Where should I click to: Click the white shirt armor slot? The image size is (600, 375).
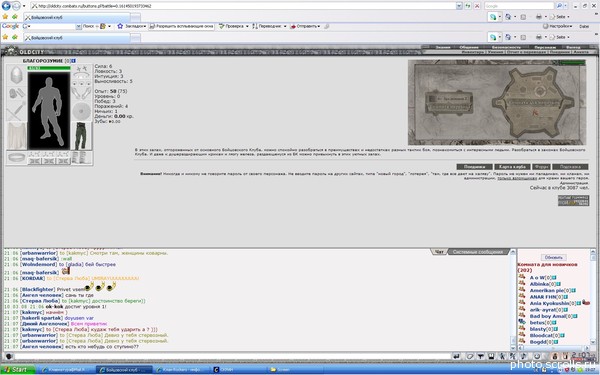coord(16,136)
